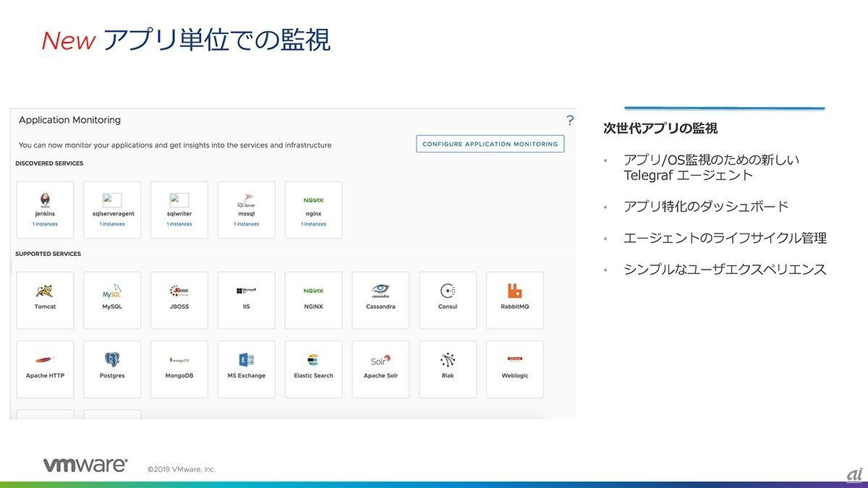The image size is (868, 488).
Task: Select the sqlserveragent service tile icon
Action: (x=112, y=200)
